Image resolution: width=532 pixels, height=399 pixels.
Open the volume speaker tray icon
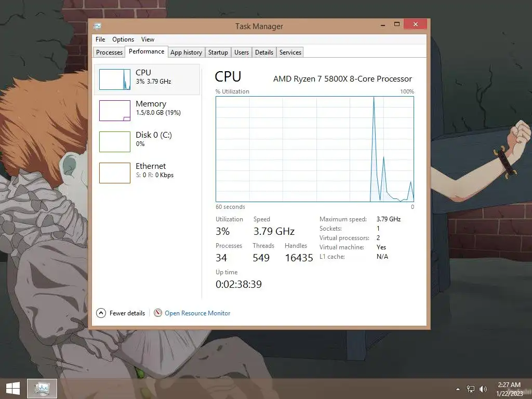coord(483,389)
